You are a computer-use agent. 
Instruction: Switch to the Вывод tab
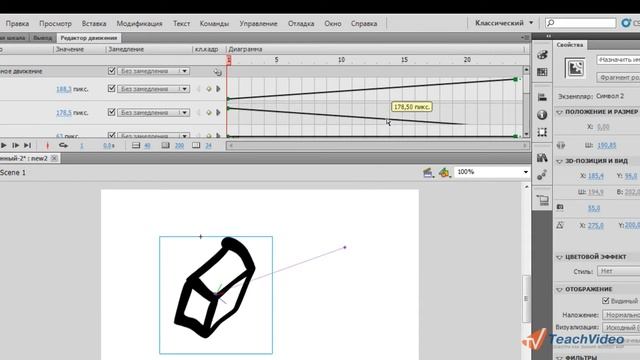43,38
